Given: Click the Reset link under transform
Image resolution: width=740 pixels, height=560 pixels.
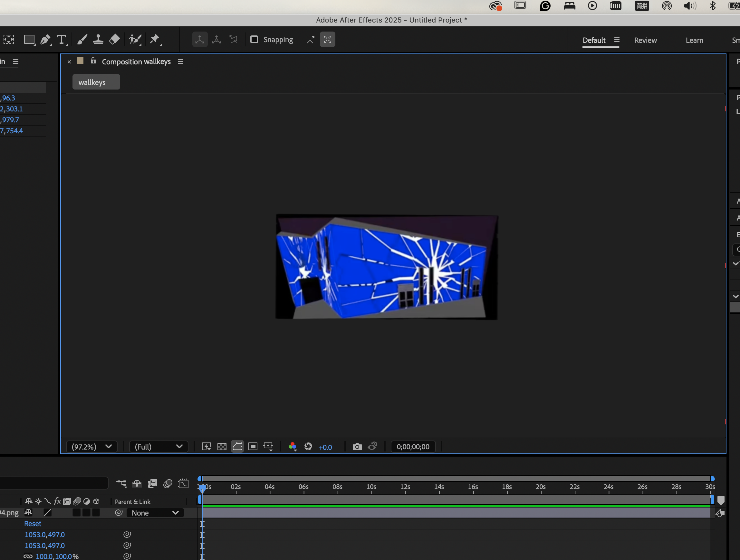Looking at the screenshot, I should point(33,524).
